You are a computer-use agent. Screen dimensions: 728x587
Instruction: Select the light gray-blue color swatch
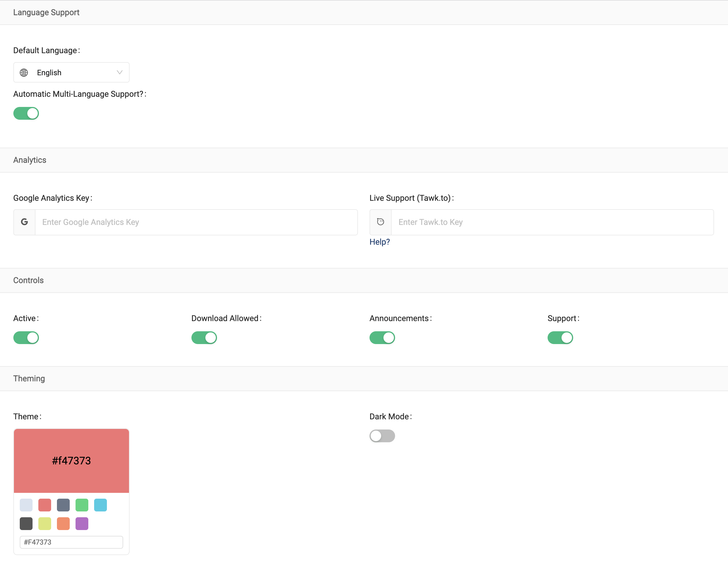[26, 505]
